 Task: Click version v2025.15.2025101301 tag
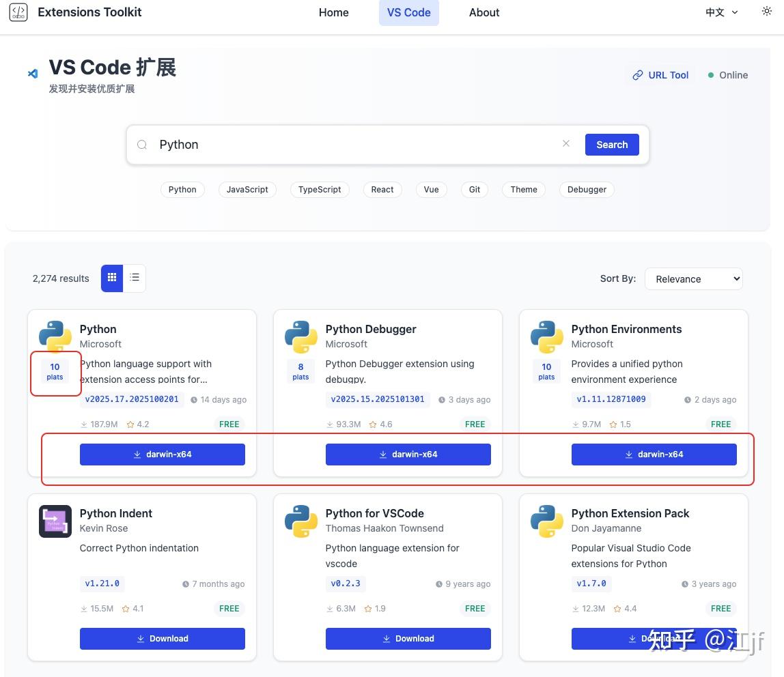[378, 399]
